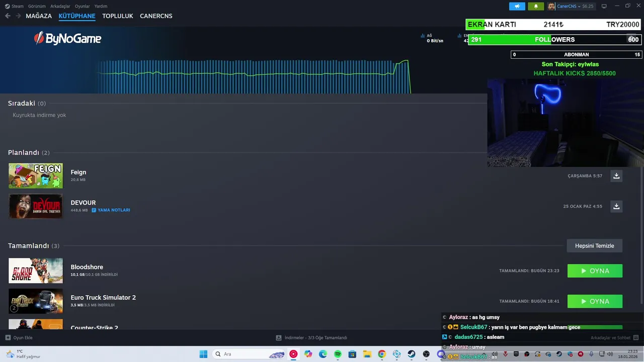The image size is (644, 362).
Task: Click the Oyun Ekle button
Action: (19, 338)
